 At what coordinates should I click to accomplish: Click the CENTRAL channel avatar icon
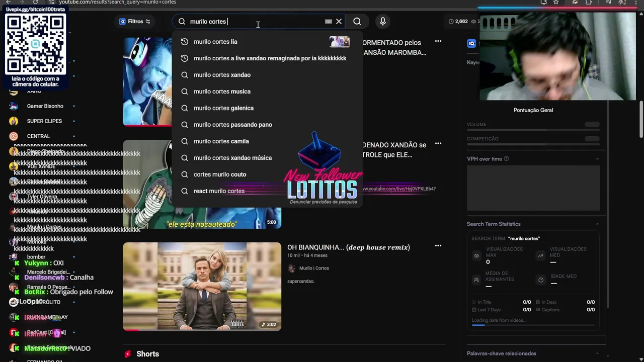(14, 136)
